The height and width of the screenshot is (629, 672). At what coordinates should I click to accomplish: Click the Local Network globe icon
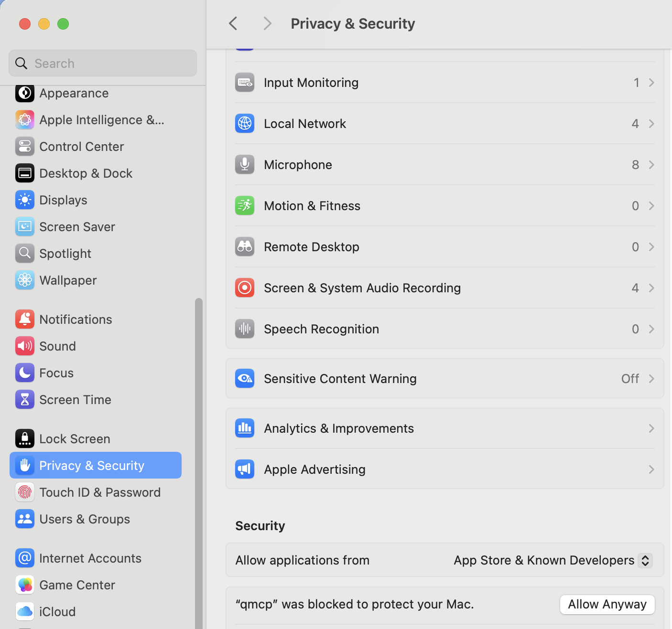tap(245, 124)
